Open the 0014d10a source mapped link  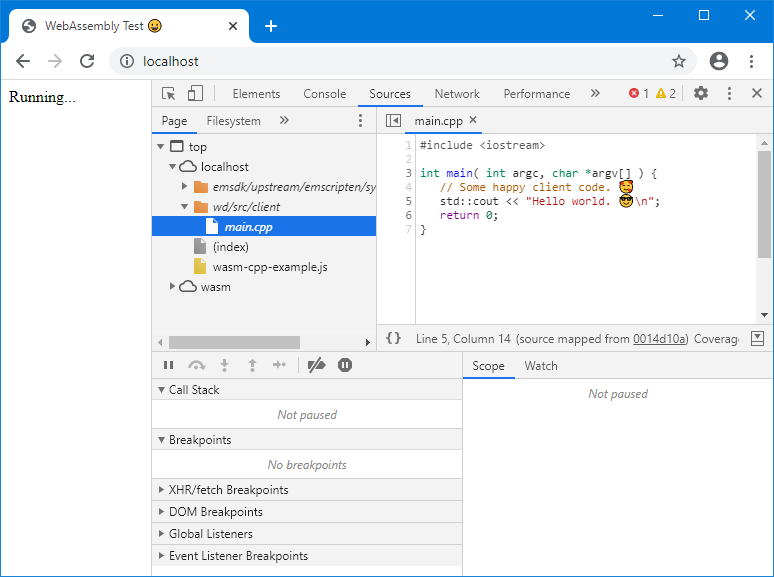click(659, 339)
